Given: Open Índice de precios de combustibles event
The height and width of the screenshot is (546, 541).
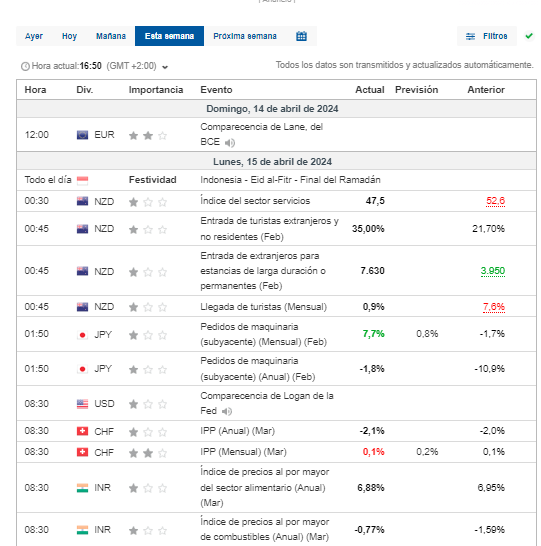Looking at the screenshot, I should (x=265, y=529).
